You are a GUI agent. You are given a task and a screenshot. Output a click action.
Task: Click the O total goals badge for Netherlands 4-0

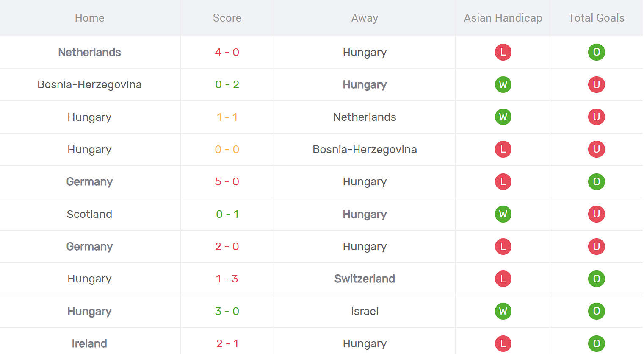596,52
